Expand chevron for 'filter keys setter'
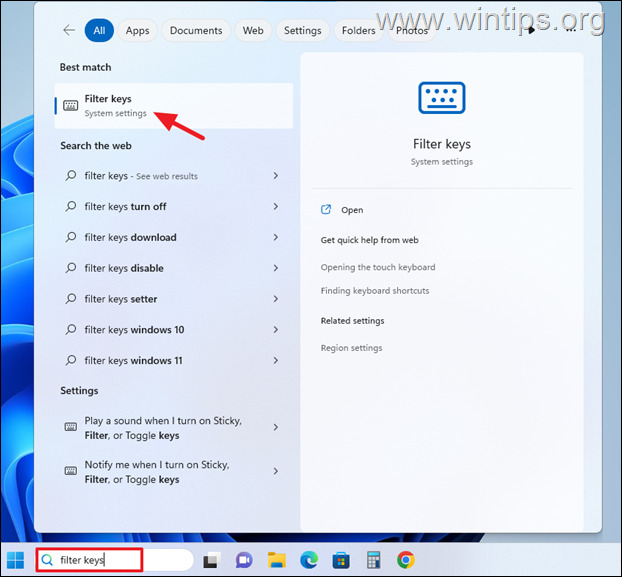The image size is (622, 577). pos(276,299)
